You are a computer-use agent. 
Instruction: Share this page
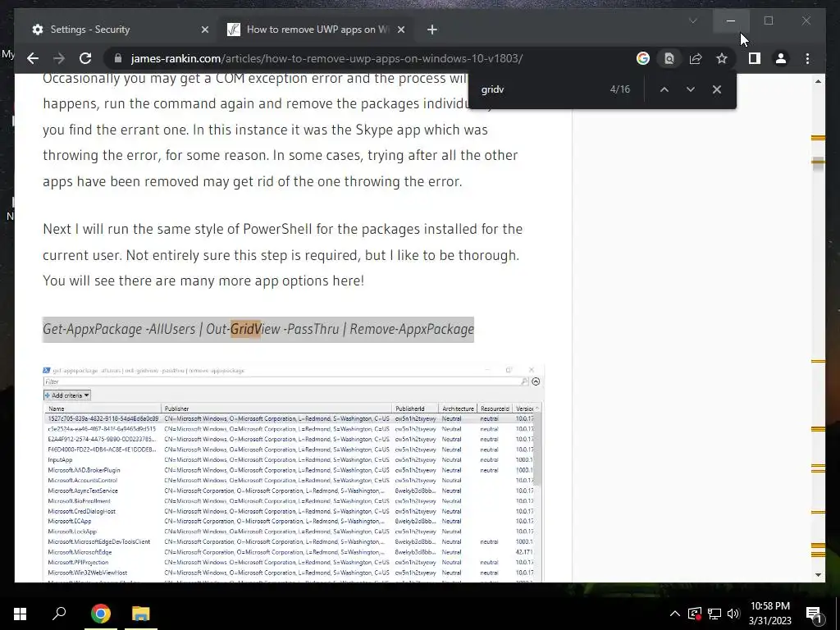[x=696, y=58]
